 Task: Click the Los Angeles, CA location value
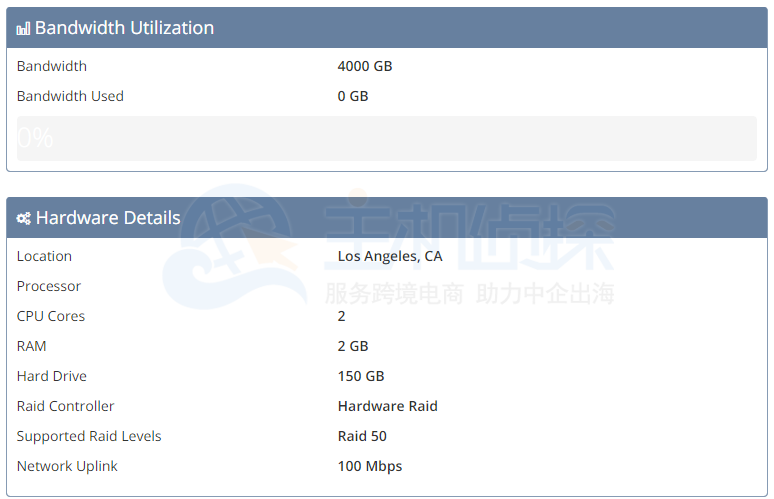[x=390, y=256]
